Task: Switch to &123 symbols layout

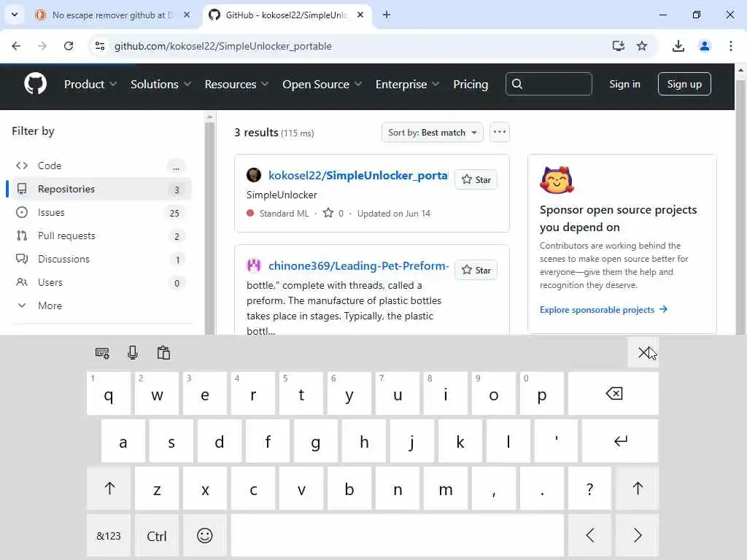Action: point(109,536)
